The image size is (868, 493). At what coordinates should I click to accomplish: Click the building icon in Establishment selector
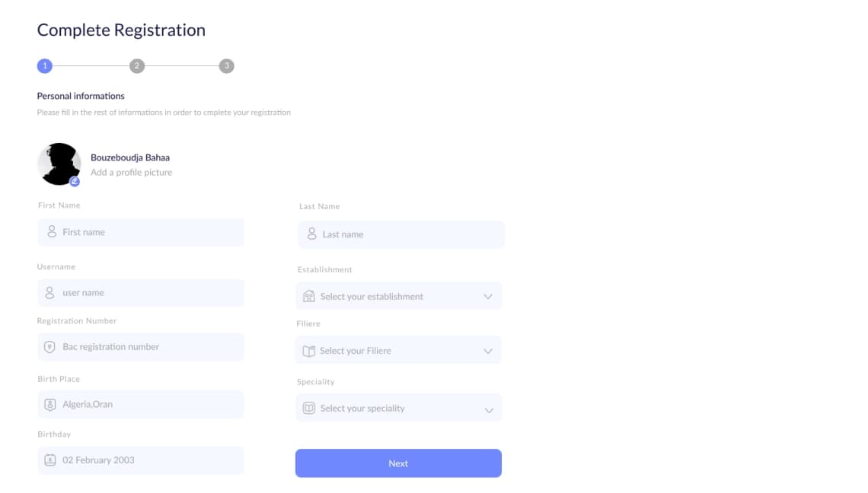pos(309,296)
